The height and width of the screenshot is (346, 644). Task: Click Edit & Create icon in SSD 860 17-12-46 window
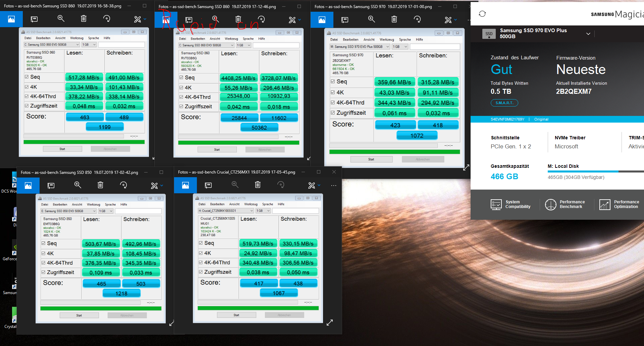(292, 20)
